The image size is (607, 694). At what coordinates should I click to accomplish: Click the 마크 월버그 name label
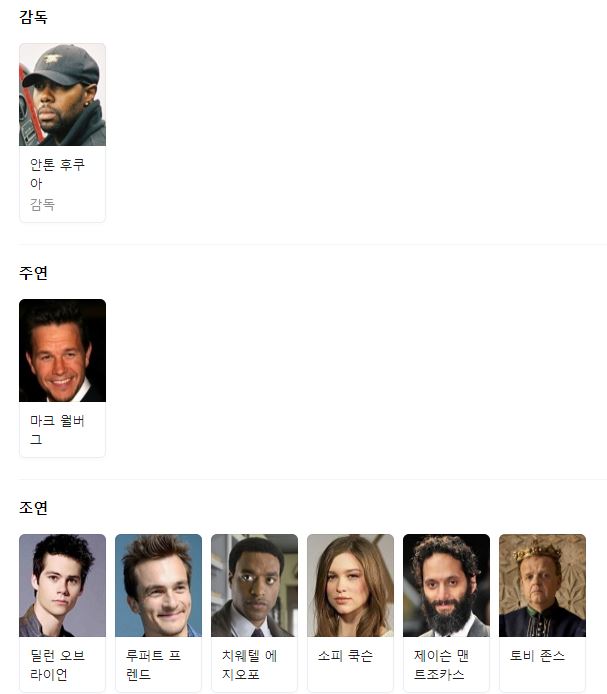coord(57,430)
